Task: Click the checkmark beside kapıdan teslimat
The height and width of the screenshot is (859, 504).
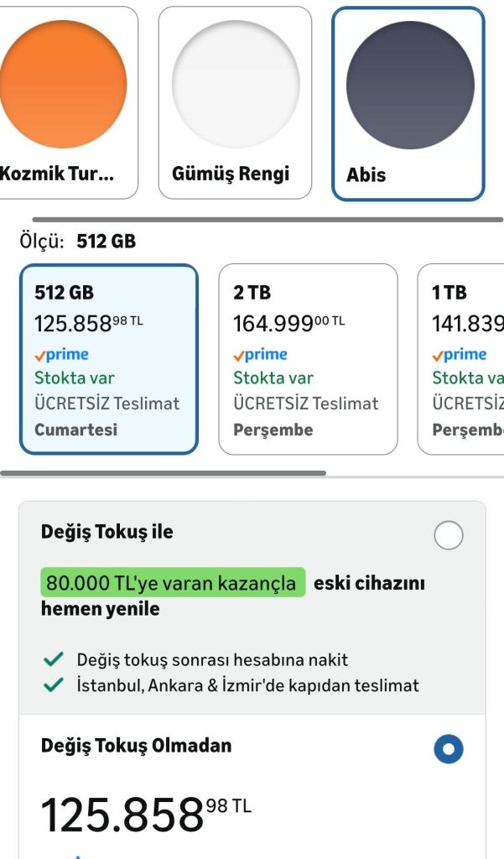Action: click(x=55, y=685)
